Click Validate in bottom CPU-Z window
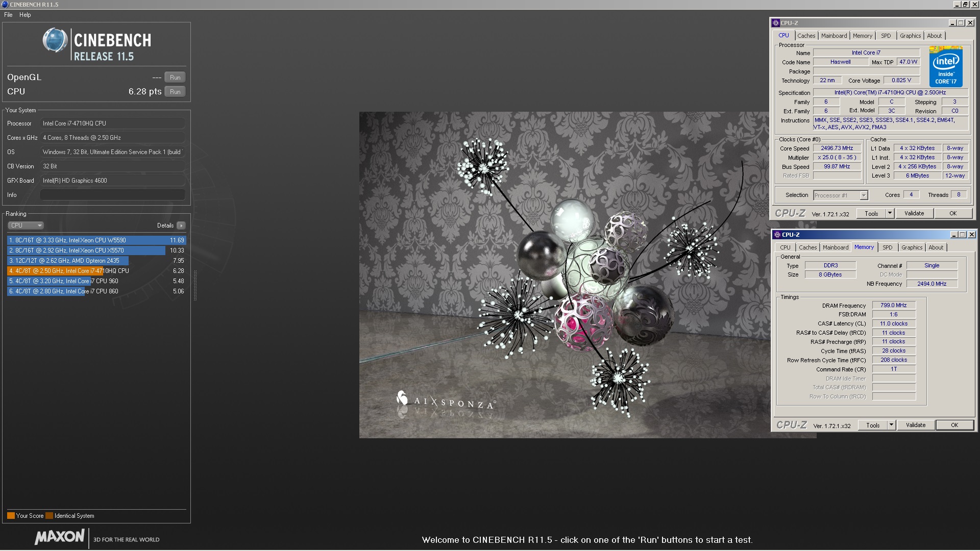The image size is (980, 551). (916, 425)
